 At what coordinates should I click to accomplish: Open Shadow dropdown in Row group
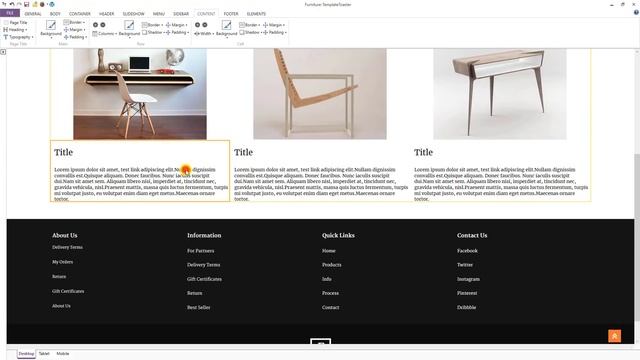153,32
